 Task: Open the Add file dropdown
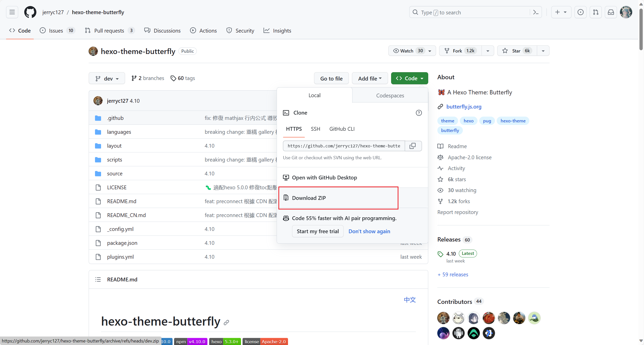point(370,78)
